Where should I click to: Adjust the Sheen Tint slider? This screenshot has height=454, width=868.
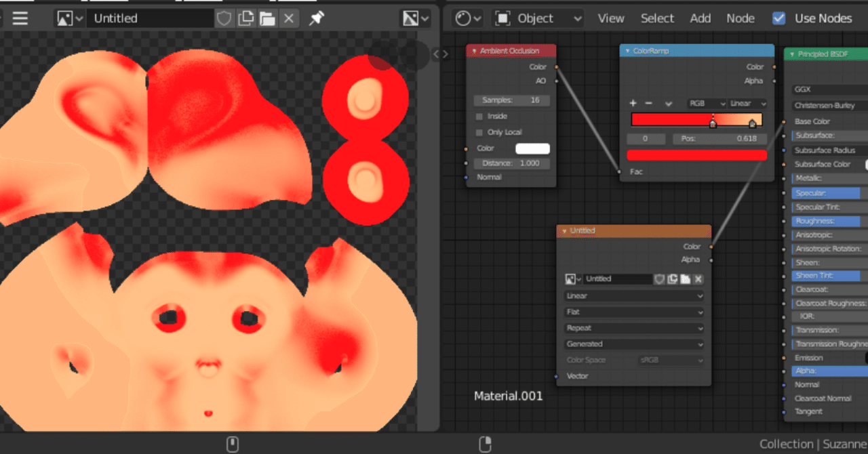[830, 276]
